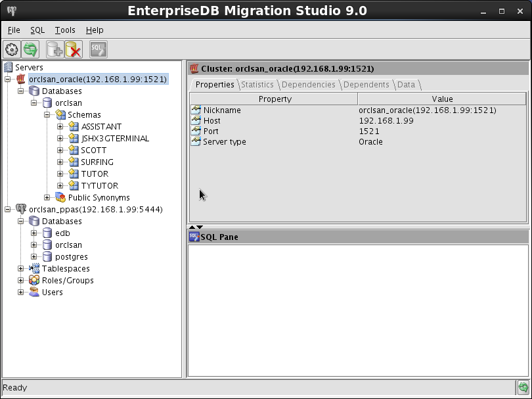Screen dimensions: 532x399
Task: Expand the Tablespaces node
Action: coord(21,269)
